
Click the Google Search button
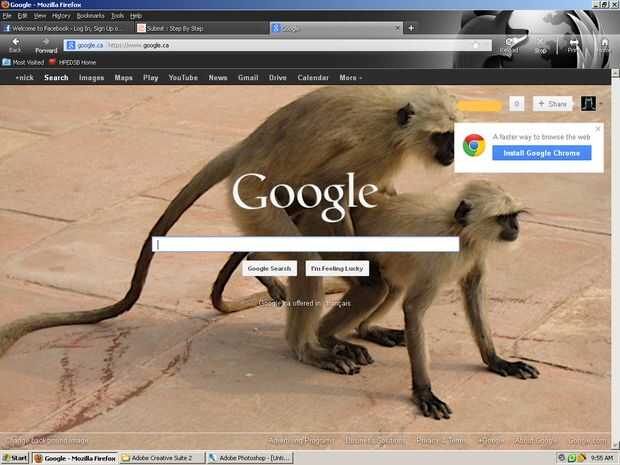269,268
